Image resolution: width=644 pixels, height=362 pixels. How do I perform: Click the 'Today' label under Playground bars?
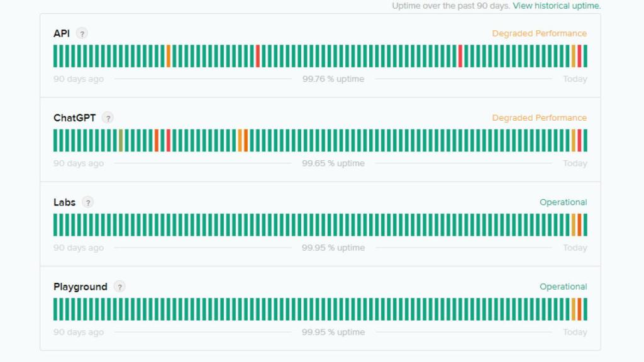pos(575,332)
